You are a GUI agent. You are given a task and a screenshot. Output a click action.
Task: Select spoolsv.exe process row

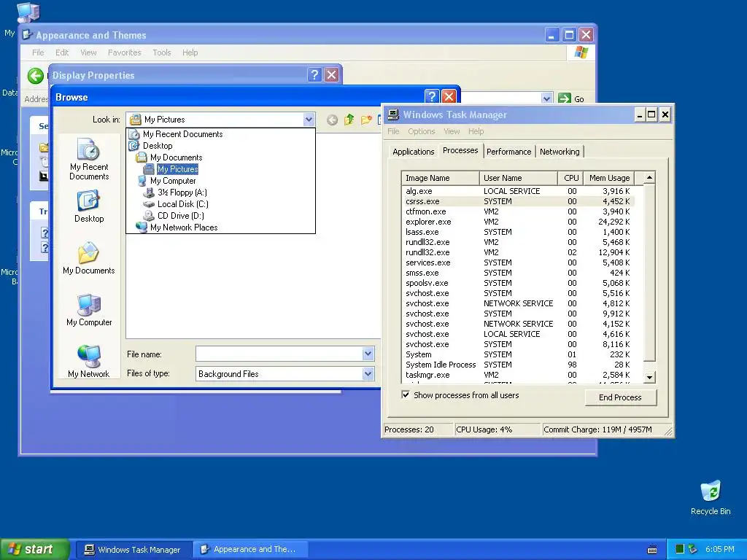(518, 283)
